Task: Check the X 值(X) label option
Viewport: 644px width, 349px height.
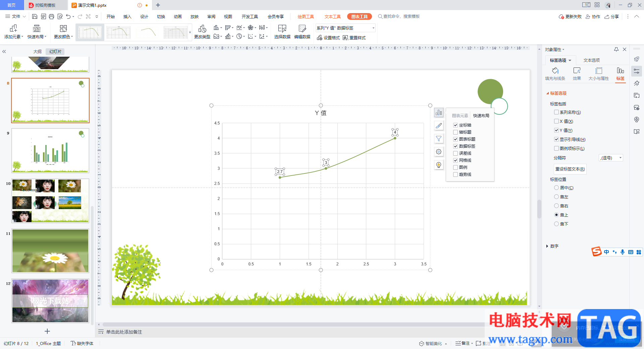Action: tap(556, 121)
